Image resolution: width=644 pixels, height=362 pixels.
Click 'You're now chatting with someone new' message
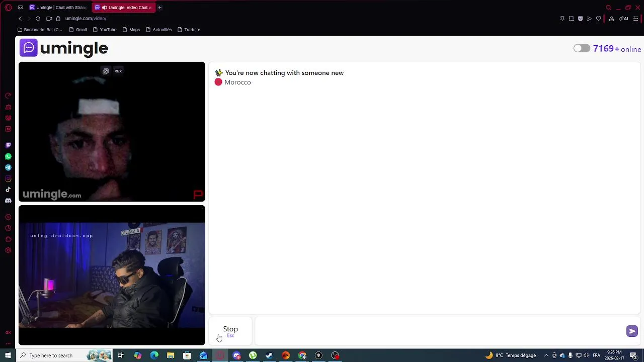pos(284,73)
